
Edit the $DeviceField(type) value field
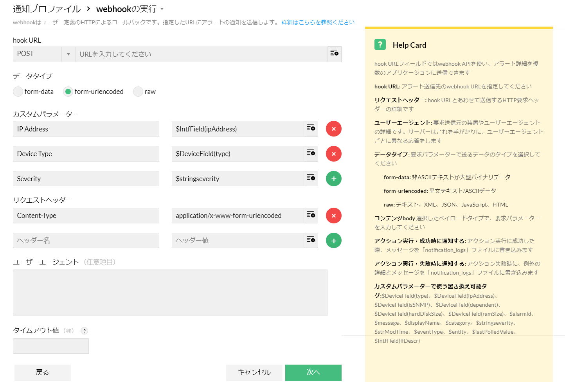click(238, 154)
